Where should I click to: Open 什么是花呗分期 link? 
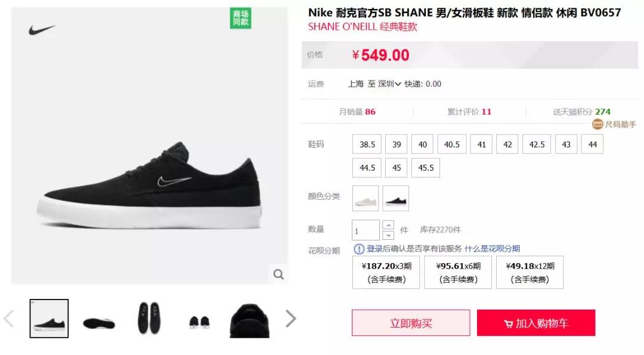point(492,249)
